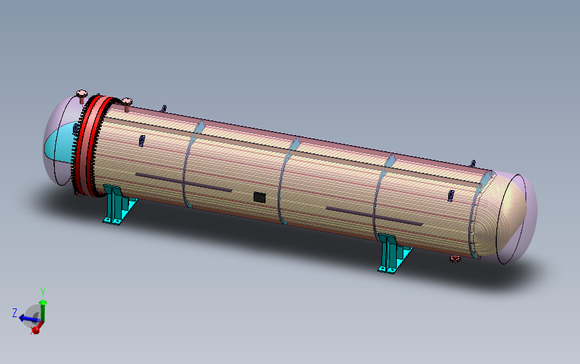The height and width of the screenshot is (364, 580).
Task: Pick the bottom drain nozzle near the right end
Action: (x=455, y=258)
